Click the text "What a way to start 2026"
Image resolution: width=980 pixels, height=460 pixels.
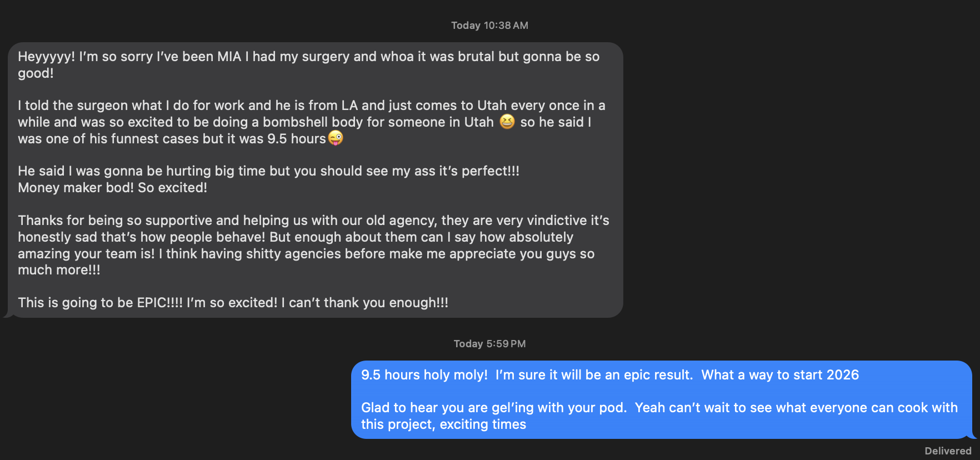point(779,374)
